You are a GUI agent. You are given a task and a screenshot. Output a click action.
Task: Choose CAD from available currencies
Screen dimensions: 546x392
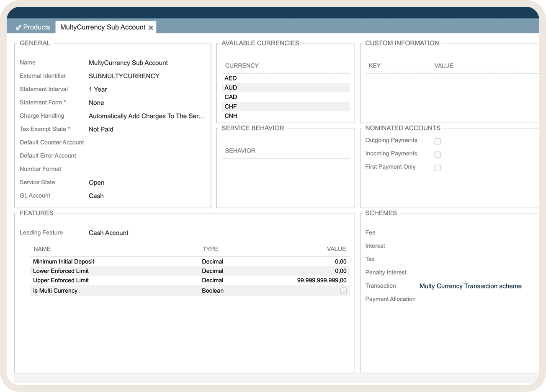tap(231, 97)
